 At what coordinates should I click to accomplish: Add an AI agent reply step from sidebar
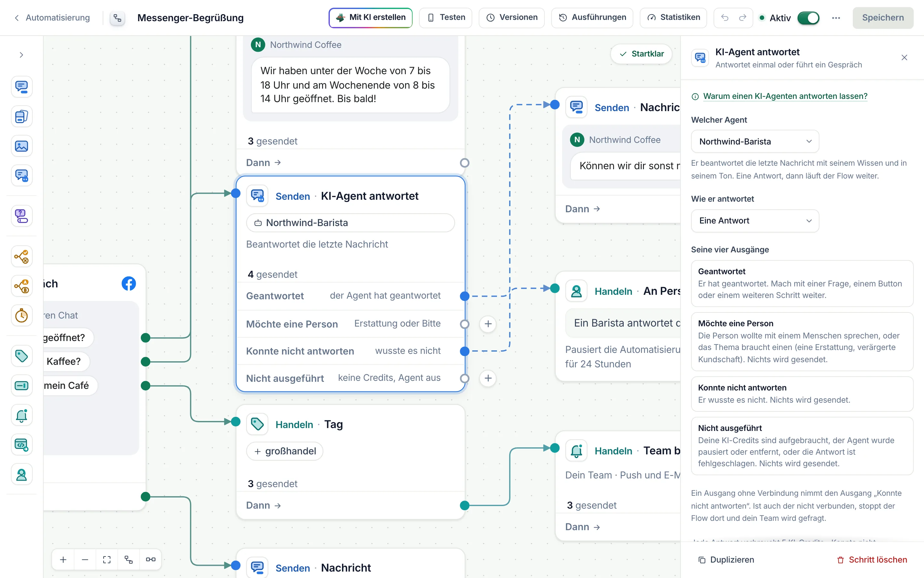tap(21, 176)
